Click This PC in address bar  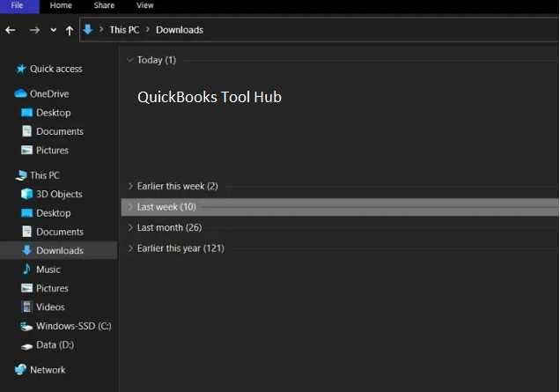click(124, 30)
